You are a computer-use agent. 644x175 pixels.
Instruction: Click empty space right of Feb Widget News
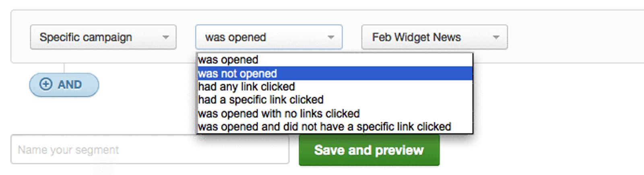pyautogui.click(x=572, y=37)
